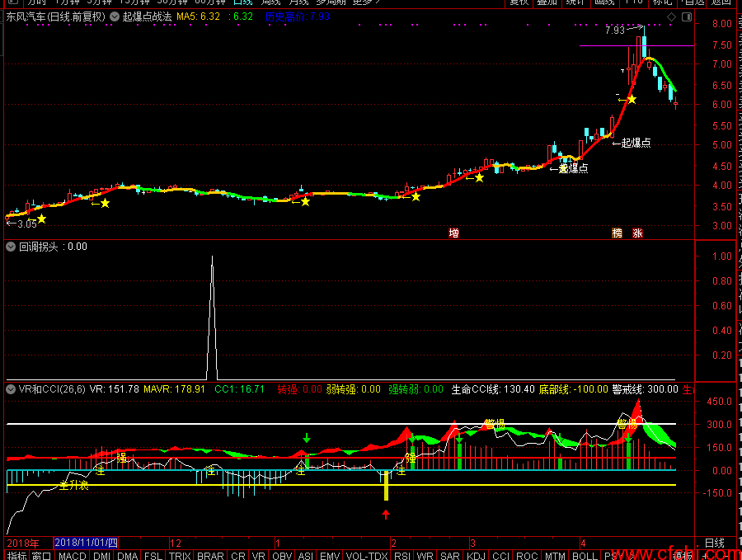Select the KDJ indicator tab
This screenshot has height=560, width=742.
pyautogui.click(x=476, y=555)
